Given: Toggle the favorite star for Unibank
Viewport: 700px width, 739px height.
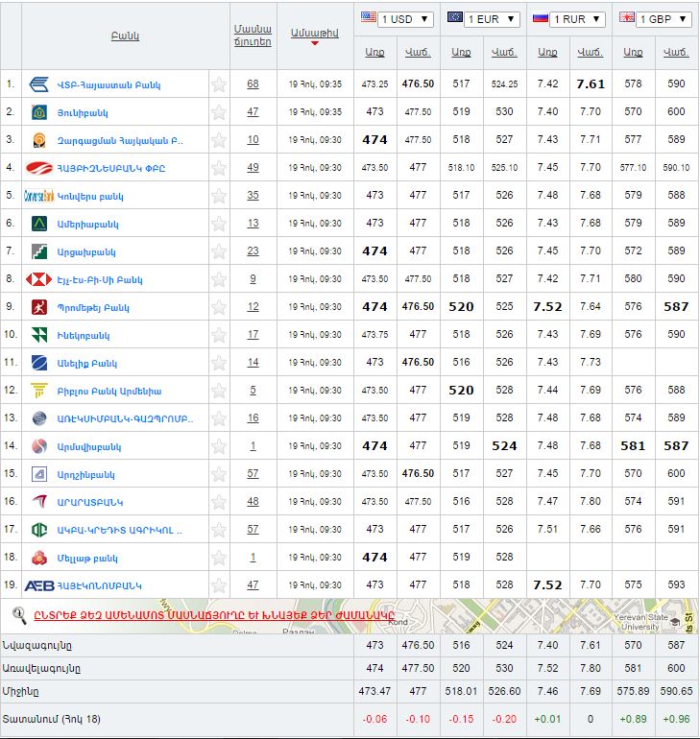Looking at the screenshot, I should tap(219, 112).
